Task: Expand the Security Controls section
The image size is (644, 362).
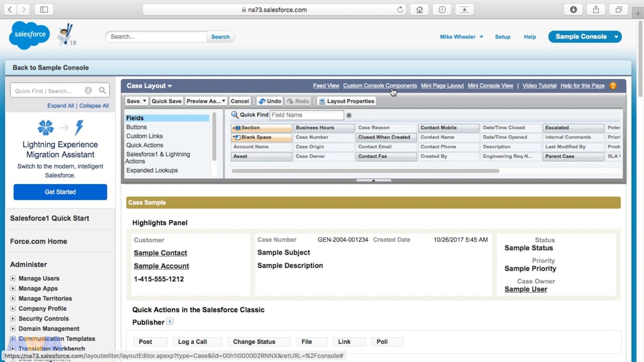Action: [x=13, y=318]
